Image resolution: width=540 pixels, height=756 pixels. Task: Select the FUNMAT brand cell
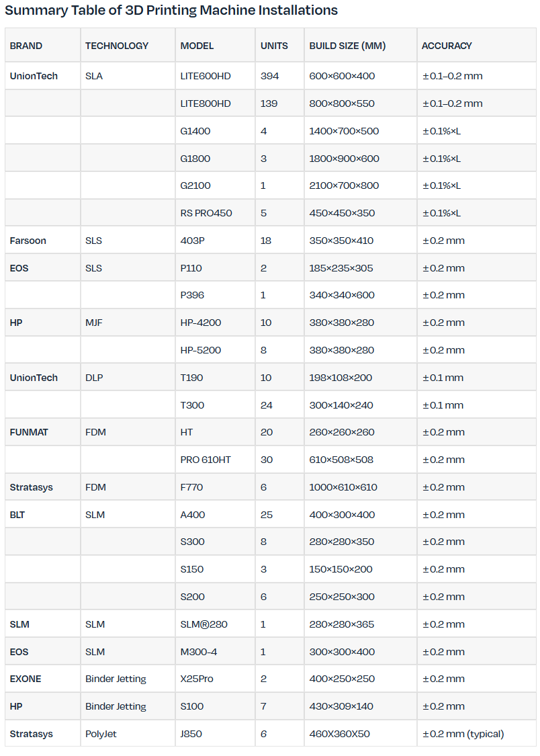tap(29, 432)
